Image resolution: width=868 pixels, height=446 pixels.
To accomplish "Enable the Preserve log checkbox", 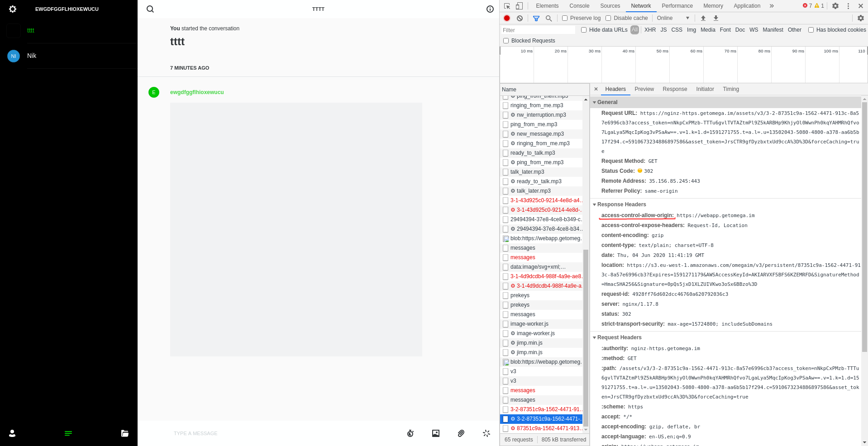I will (564, 18).
